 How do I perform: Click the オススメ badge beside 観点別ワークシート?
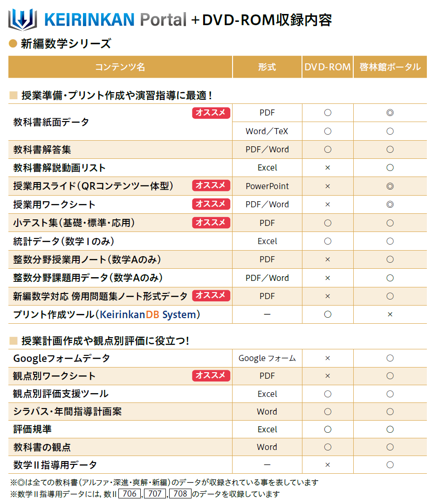[x=211, y=375]
